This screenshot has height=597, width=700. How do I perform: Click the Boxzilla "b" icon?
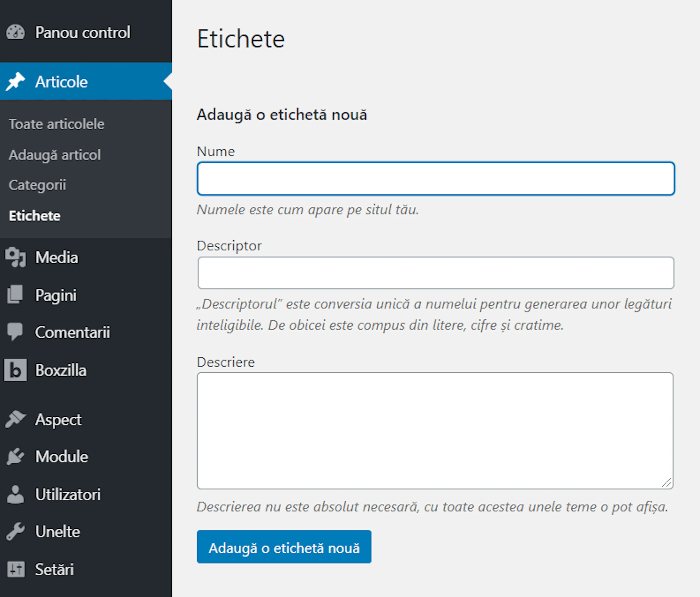point(15,370)
